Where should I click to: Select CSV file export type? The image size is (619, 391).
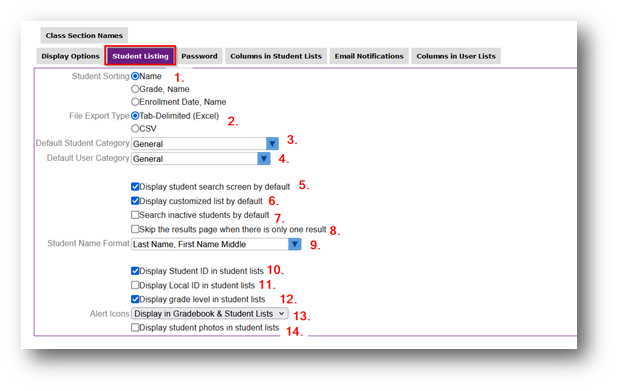135,128
